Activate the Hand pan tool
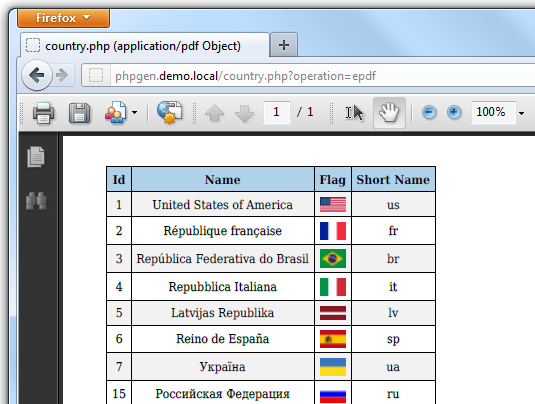The image size is (535, 404). coord(389,113)
